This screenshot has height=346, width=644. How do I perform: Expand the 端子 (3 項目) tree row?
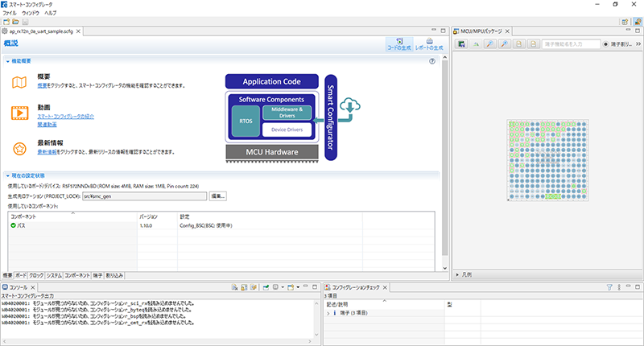click(328, 313)
